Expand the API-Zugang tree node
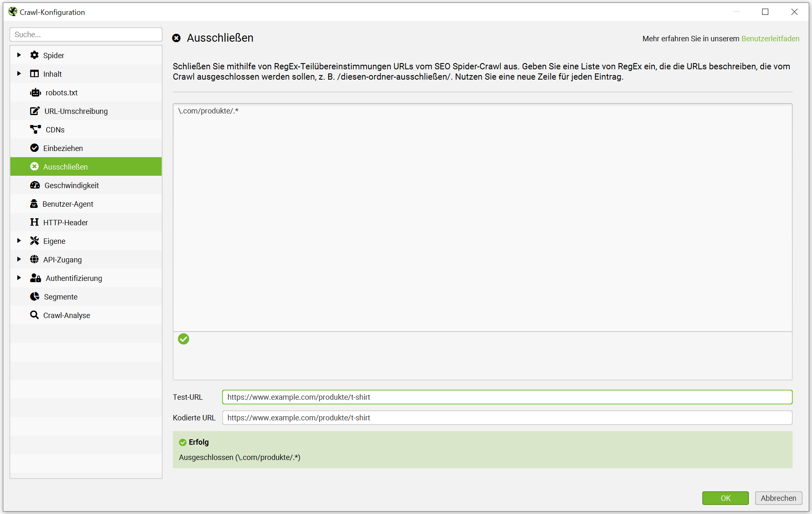 tap(19, 259)
